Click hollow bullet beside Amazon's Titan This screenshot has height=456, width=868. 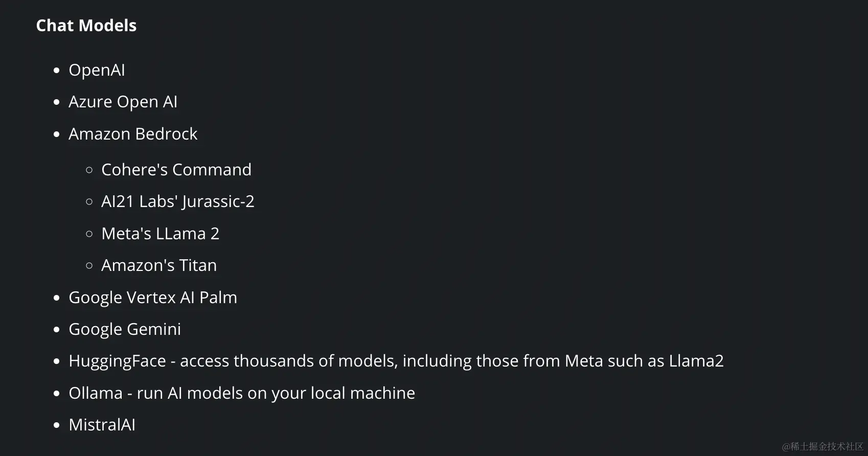[89, 265]
